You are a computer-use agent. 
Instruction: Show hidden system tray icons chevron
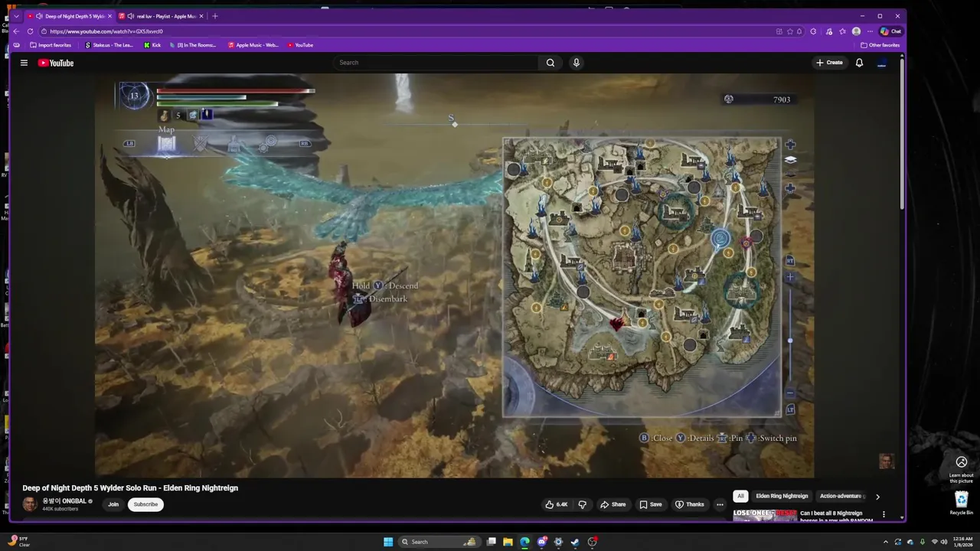click(886, 542)
